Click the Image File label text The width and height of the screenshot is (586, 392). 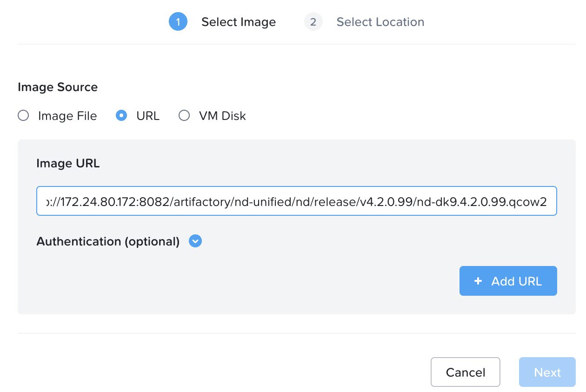(x=67, y=116)
